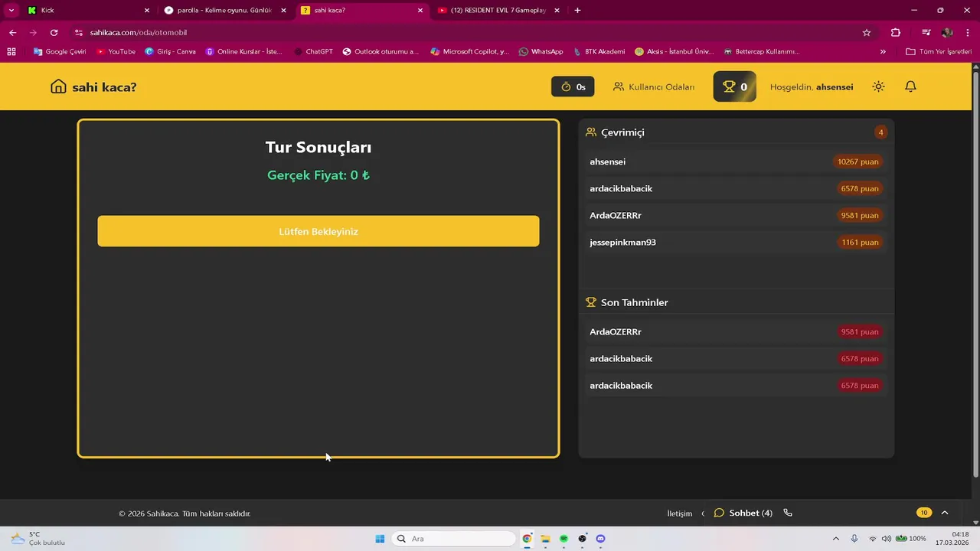Click the sahi kaca home logo icon
Image resolution: width=980 pixels, height=551 pixels.
point(58,86)
